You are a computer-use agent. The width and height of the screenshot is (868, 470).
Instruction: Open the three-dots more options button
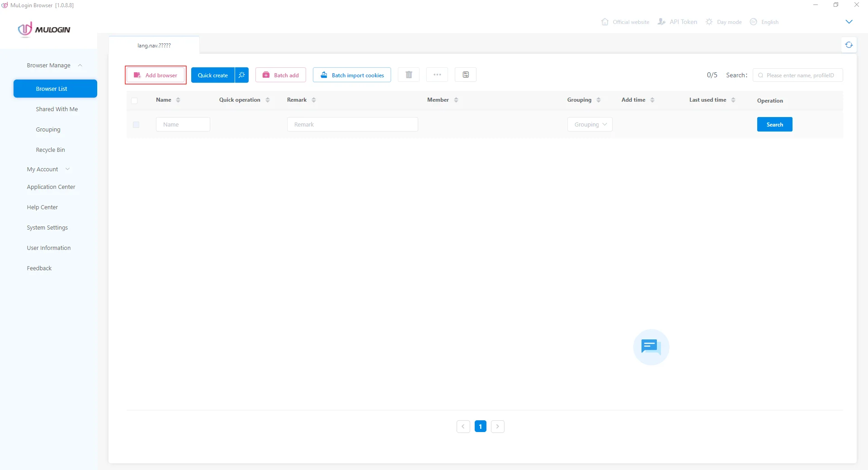(x=437, y=75)
